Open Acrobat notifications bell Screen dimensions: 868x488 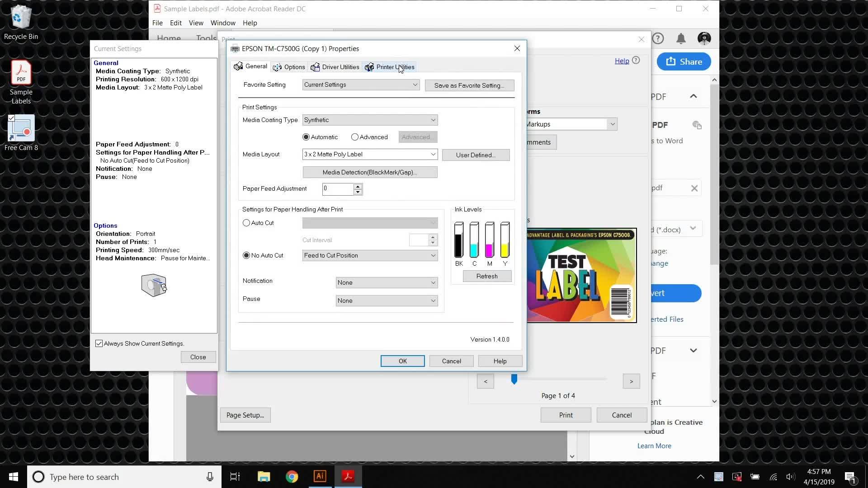pos(681,38)
